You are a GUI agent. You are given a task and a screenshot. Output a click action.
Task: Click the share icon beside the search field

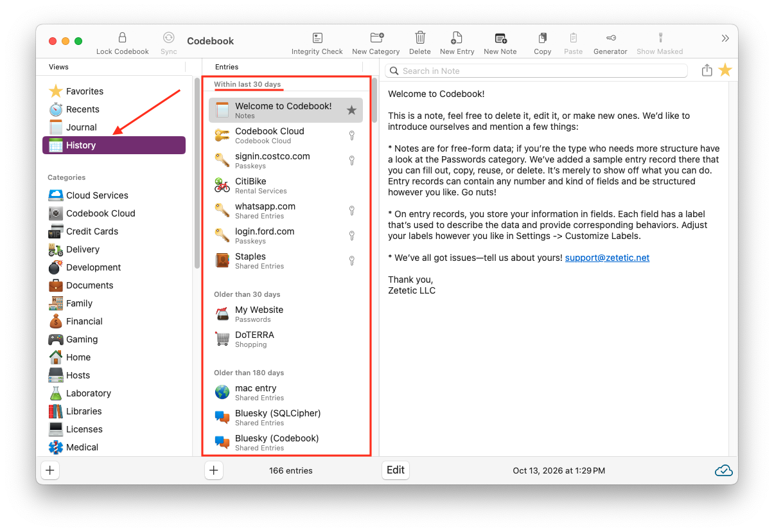click(x=707, y=71)
